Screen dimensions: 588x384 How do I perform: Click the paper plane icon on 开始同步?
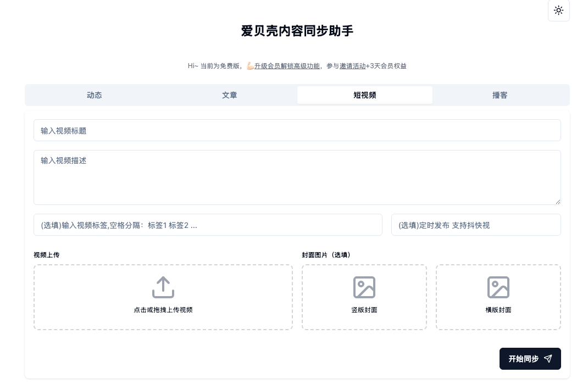[548, 359]
